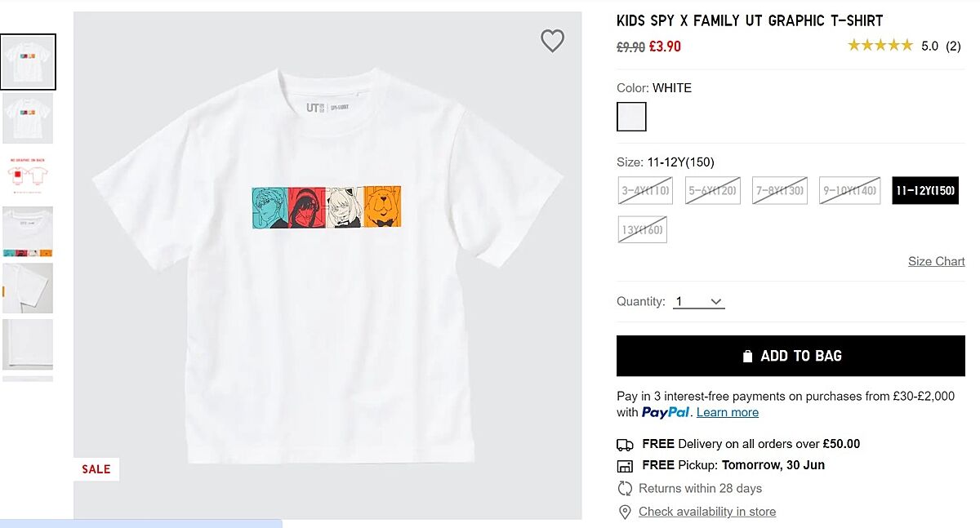Viewport: 980px width, 528px height.
Task: Open the Size Chart link
Action: pos(936,261)
